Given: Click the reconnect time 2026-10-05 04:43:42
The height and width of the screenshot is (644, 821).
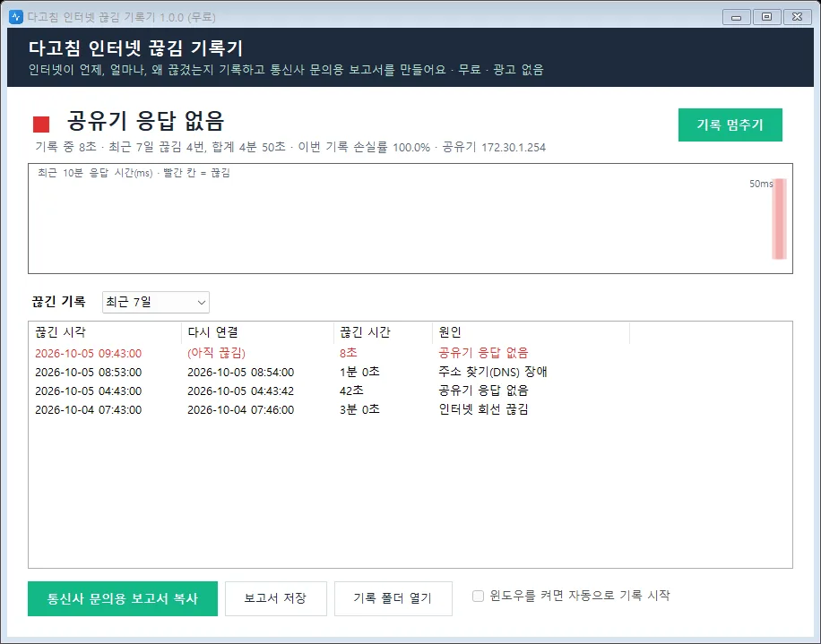Looking at the screenshot, I should click(241, 391).
